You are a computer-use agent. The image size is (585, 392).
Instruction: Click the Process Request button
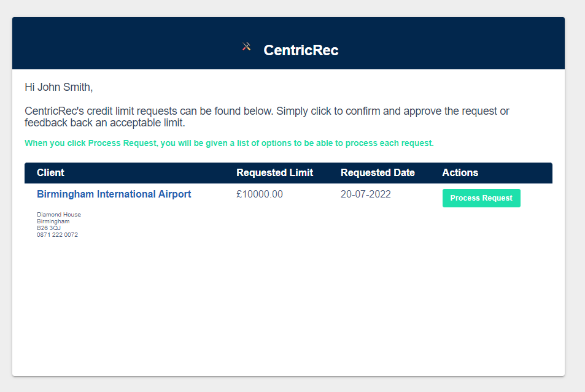(x=481, y=198)
